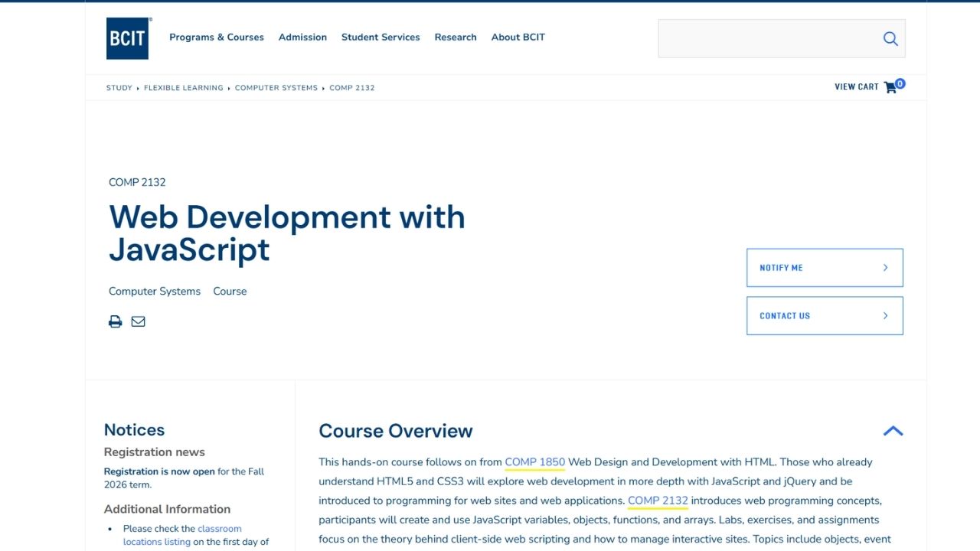This screenshot has width=980, height=551.
Task: Open the Programs & Courses menu
Action: click(217, 37)
